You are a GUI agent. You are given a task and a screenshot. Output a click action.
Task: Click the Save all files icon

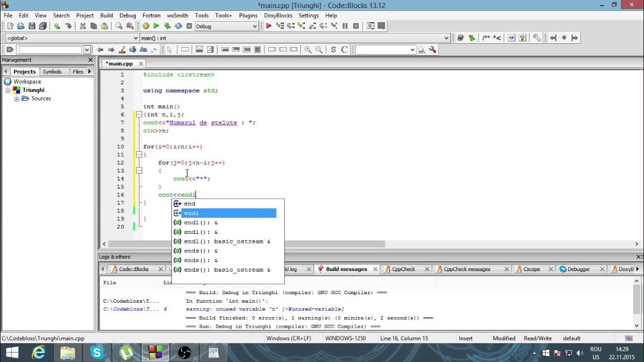click(x=43, y=26)
